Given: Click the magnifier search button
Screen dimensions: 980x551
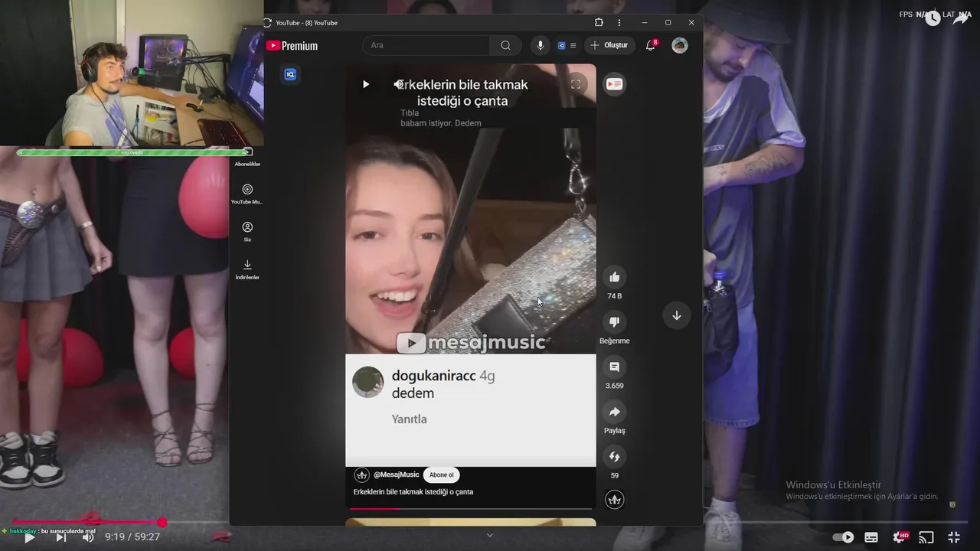Looking at the screenshot, I should coord(505,45).
